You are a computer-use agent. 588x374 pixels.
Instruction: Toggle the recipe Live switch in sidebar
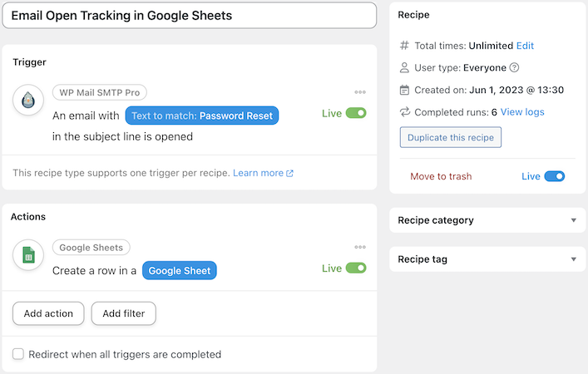click(554, 176)
